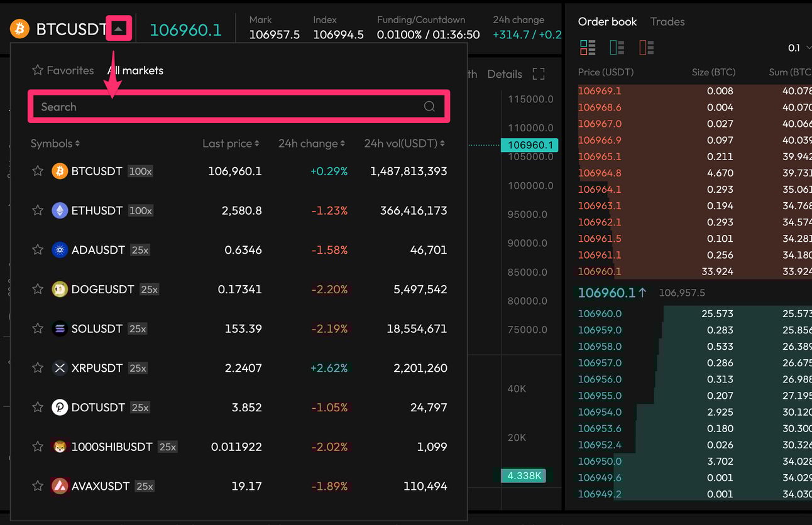This screenshot has height=525, width=812.
Task: Select the BTCUSDT symbol name in the market list
Action: point(97,171)
